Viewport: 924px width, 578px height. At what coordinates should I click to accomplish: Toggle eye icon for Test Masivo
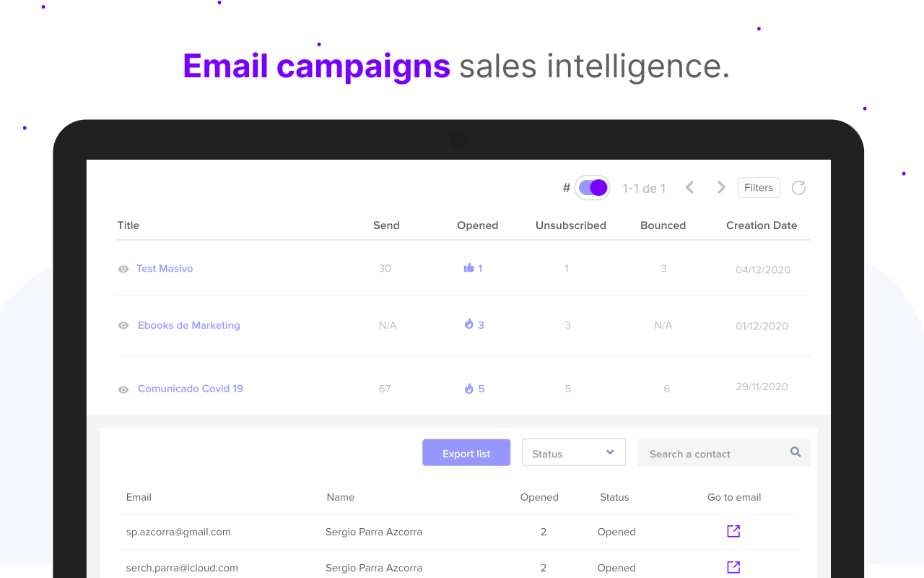123,269
